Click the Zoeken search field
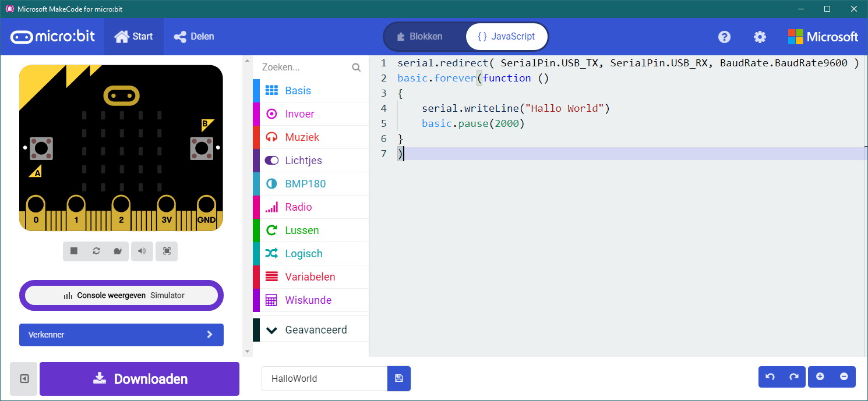Screen dimensions: 868x401 [304, 68]
